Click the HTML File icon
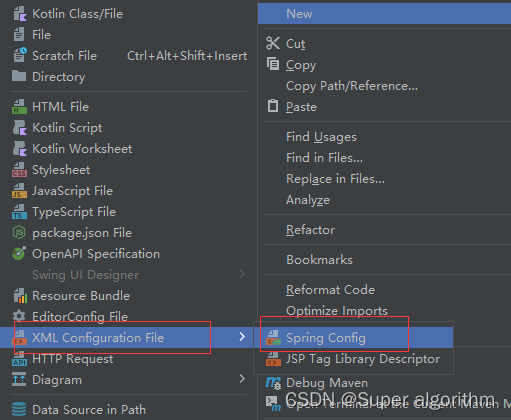511x420 pixels. click(x=19, y=107)
